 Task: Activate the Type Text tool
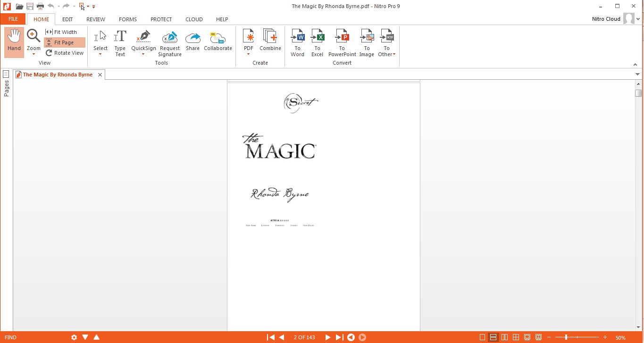pyautogui.click(x=120, y=42)
